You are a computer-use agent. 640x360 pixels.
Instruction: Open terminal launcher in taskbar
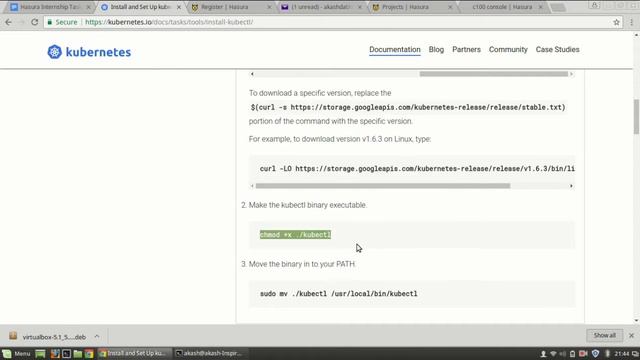pos(67,353)
